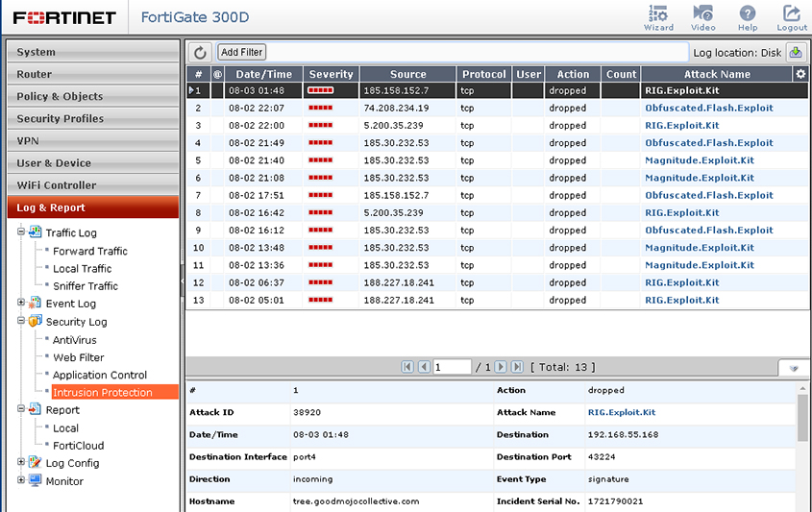Go to first page of log results

(x=407, y=367)
